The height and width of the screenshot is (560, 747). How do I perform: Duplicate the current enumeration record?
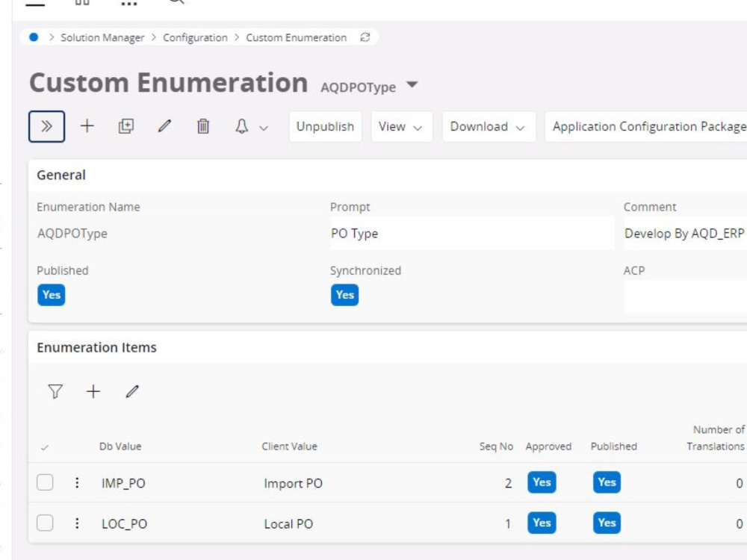[x=125, y=126]
